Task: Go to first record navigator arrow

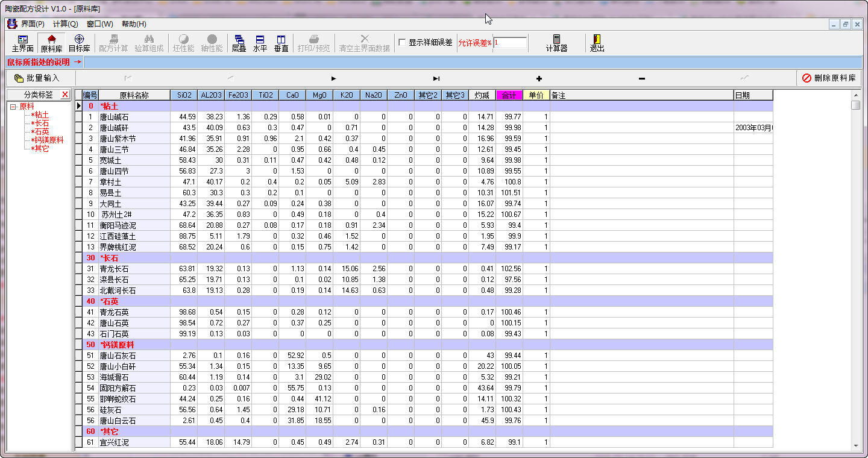Action: pyautogui.click(x=127, y=78)
